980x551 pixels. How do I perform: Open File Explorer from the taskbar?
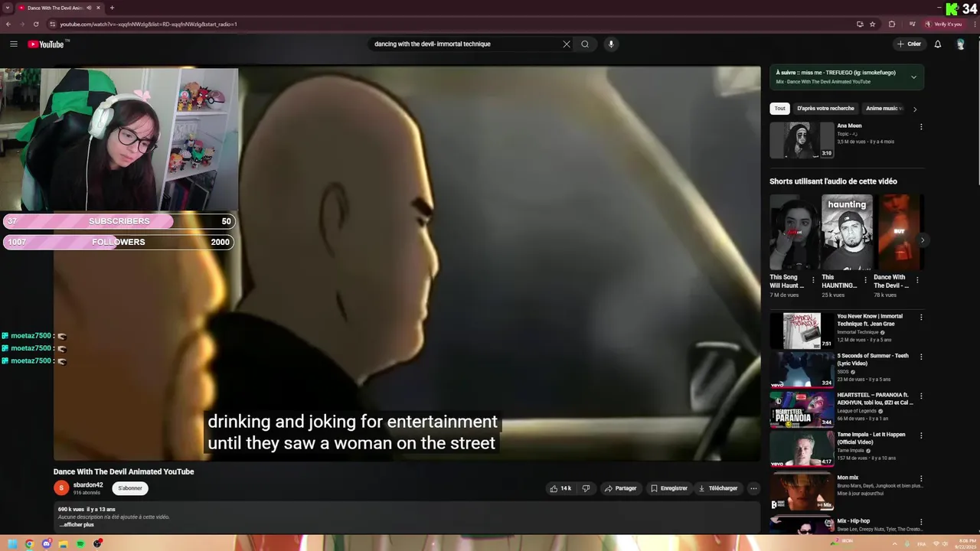point(64,544)
